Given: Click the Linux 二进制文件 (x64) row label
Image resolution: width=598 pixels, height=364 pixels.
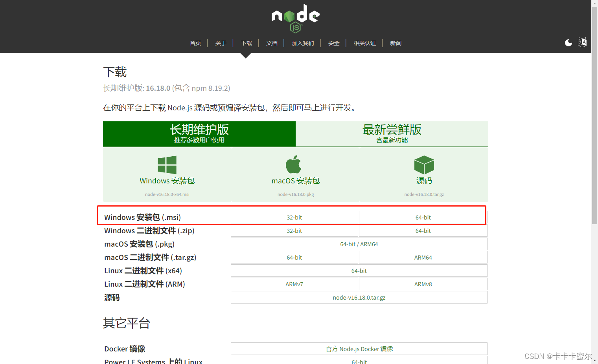Looking at the screenshot, I should [x=143, y=271].
